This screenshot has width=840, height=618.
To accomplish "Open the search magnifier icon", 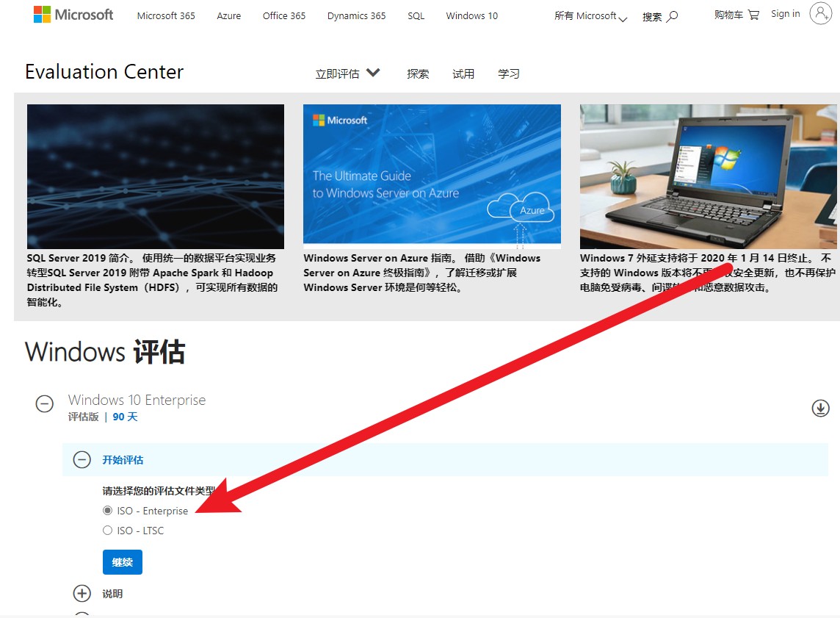I will click(673, 17).
